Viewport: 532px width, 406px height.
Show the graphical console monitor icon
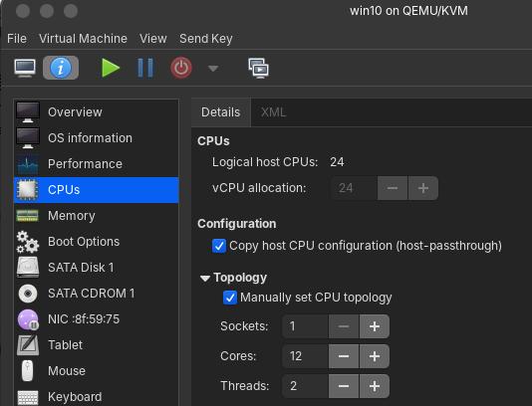[25, 68]
